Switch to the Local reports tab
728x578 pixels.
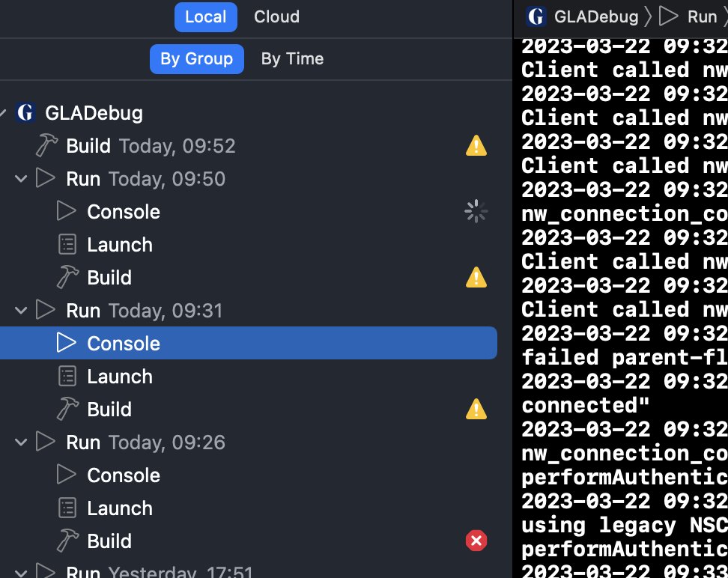(206, 17)
